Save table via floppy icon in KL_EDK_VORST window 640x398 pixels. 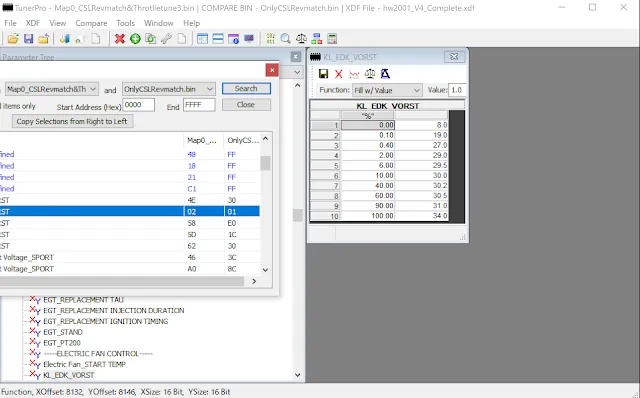323,74
